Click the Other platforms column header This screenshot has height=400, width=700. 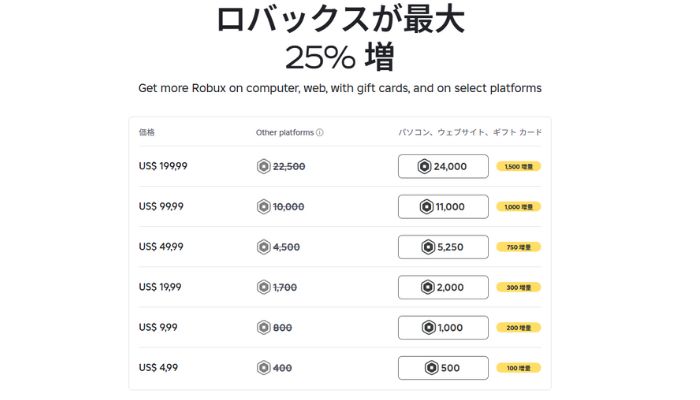[284, 132]
